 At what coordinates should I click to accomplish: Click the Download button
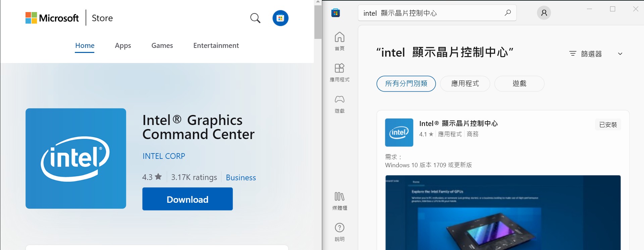188,199
